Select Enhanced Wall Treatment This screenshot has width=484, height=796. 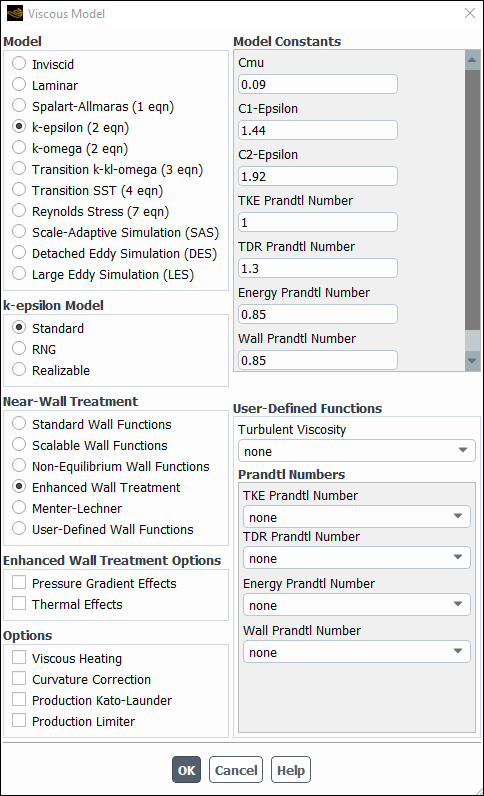tap(19, 487)
